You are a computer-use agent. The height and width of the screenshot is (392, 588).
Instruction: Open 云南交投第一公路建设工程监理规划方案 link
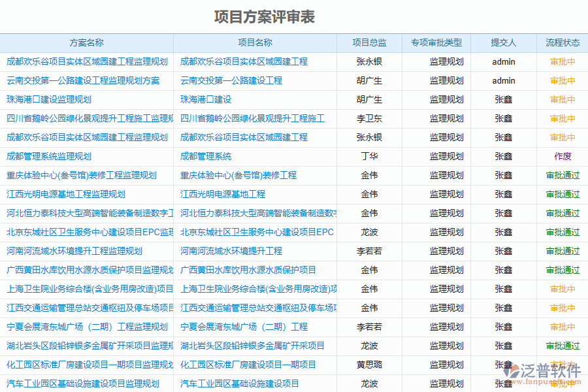pos(83,80)
